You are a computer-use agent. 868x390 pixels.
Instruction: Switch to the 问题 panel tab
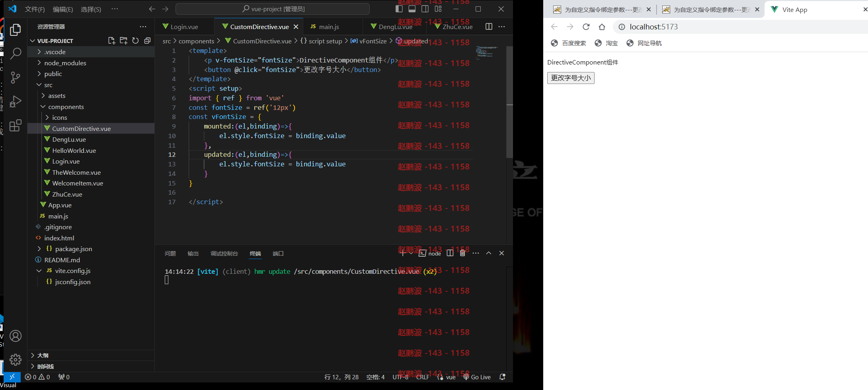click(x=170, y=253)
